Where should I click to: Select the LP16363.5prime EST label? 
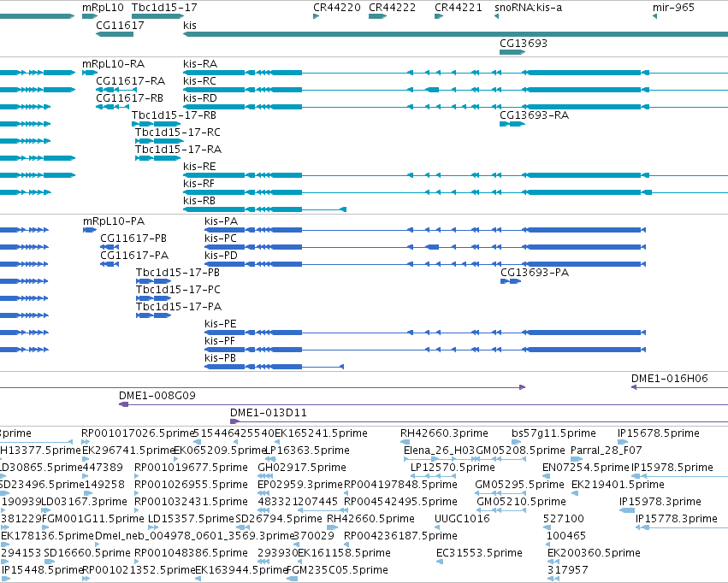pos(307,450)
